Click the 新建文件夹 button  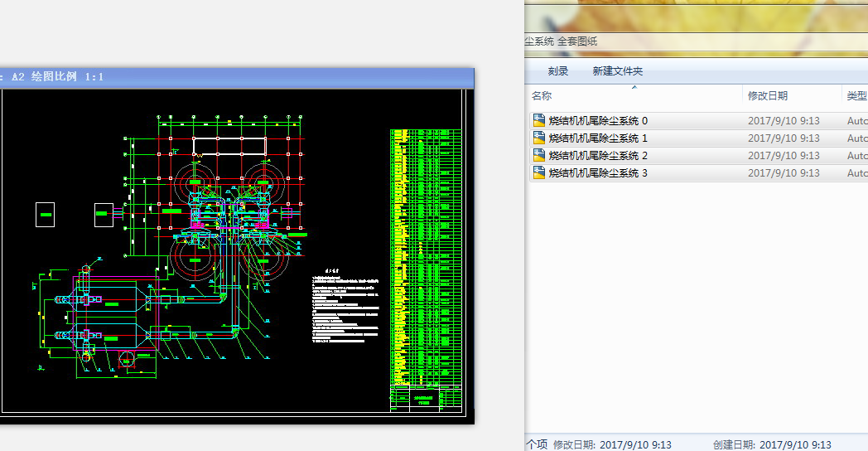(617, 71)
